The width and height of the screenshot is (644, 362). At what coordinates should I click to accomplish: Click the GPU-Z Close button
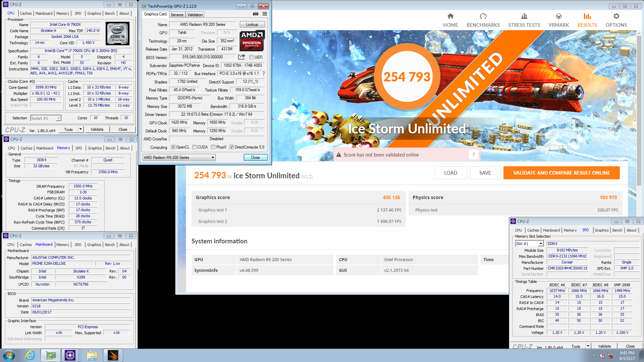point(255,158)
